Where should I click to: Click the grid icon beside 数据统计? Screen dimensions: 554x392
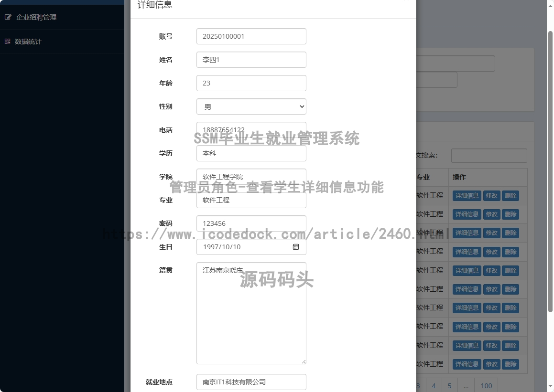8,41
